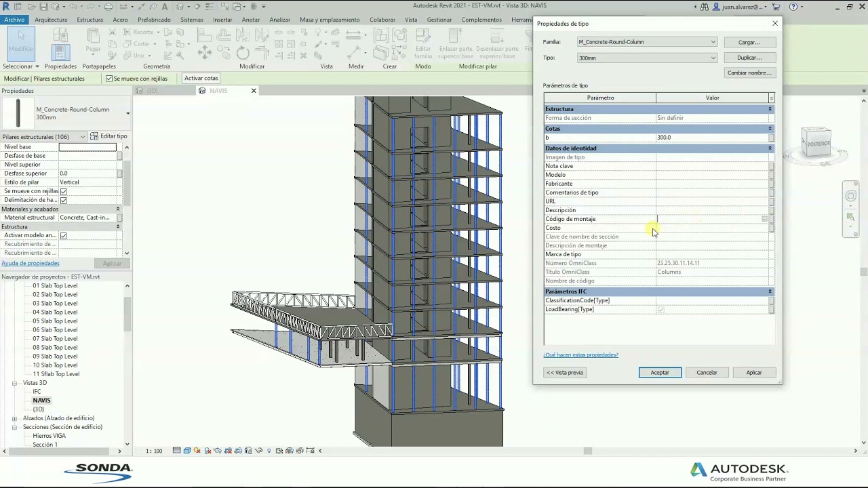Click the b value field 300.0
The height and width of the screenshot is (488, 868).
[x=711, y=138]
